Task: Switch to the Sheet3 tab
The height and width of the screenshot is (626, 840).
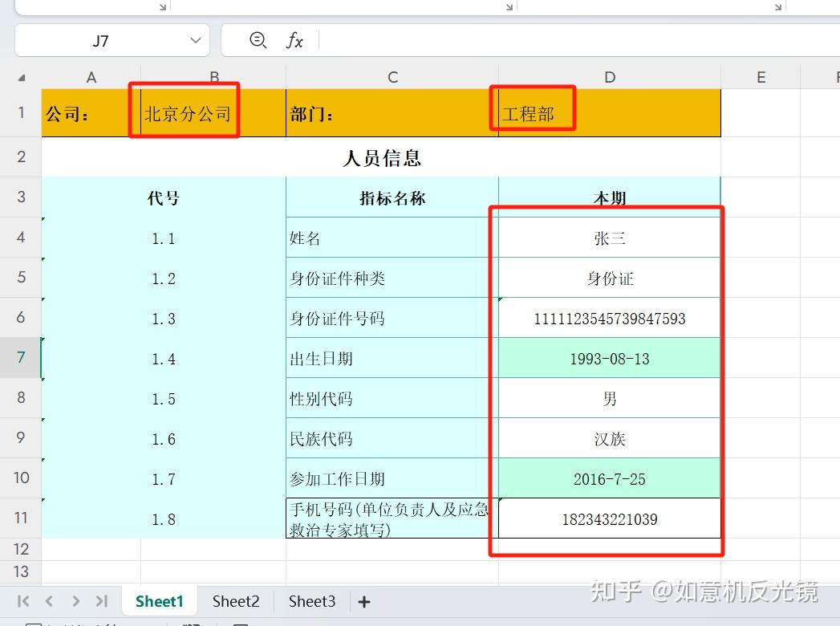Action: click(312, 601)
